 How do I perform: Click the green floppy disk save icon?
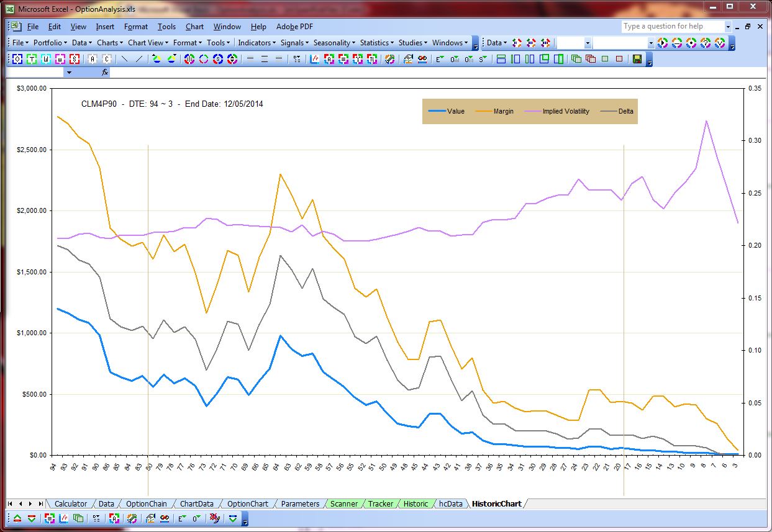pyautogui.click(x=637, y=59)
